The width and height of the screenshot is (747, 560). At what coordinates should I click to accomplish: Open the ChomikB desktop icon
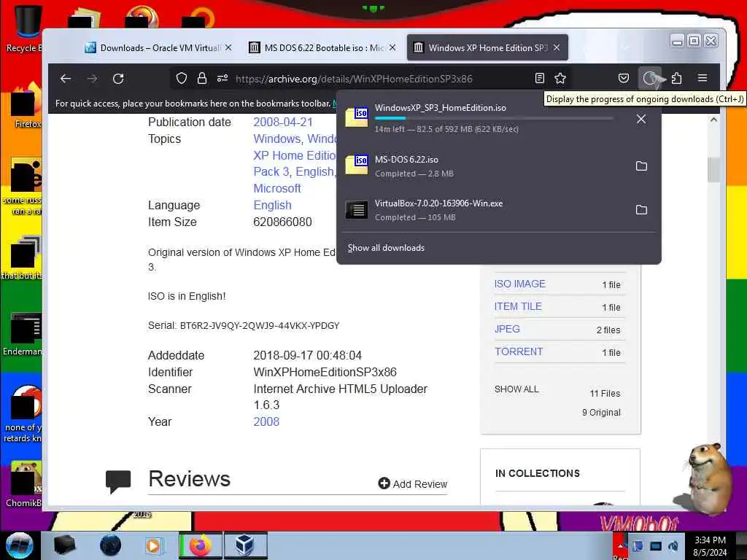tap(24, 483)
